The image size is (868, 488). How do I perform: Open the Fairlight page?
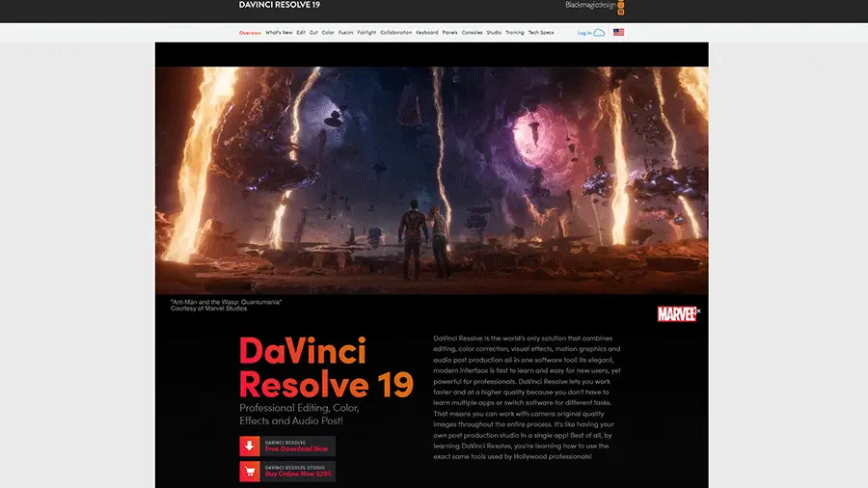click(x=366, y=33)
